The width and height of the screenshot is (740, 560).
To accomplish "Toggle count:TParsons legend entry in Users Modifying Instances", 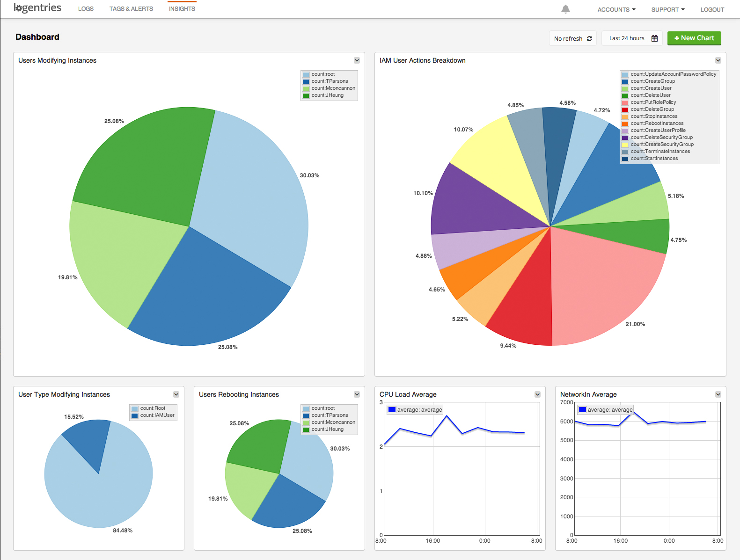I will (330, 81).
